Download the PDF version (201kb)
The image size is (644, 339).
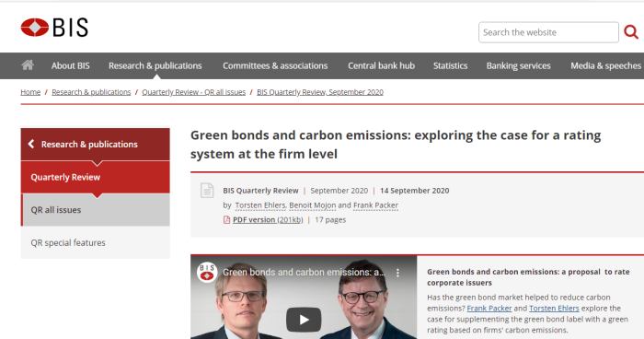[268, 219]
